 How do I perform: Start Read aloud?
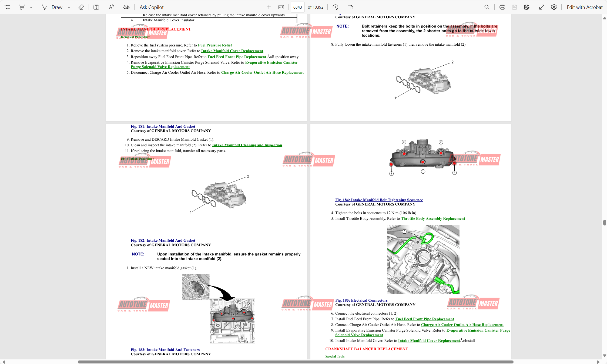point(111,7)
